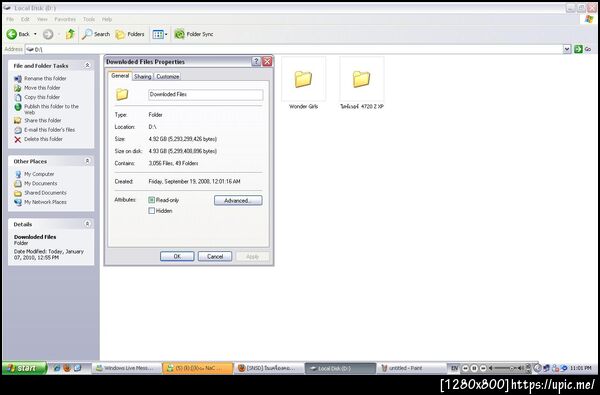Viewport: 600px width, 395px height.
Task: Go up one folder level
Action: click(70, 34)
